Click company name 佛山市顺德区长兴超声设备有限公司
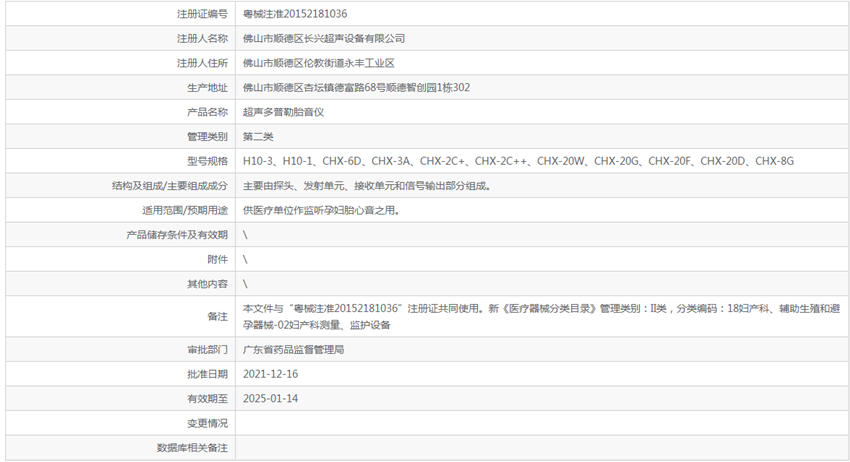The width and height of the screenshot is (850, 462). point(324,38)
